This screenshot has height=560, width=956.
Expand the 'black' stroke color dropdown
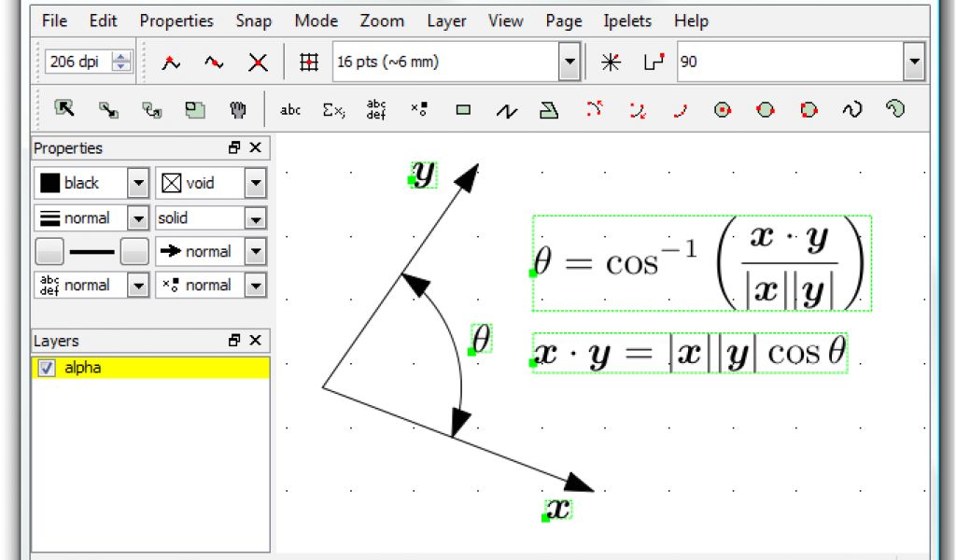click(138, 184)
